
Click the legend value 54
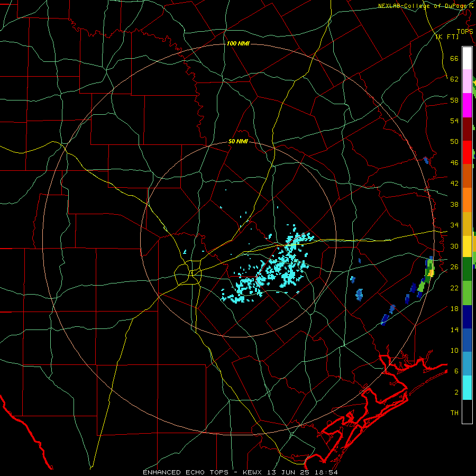[454, 121]
